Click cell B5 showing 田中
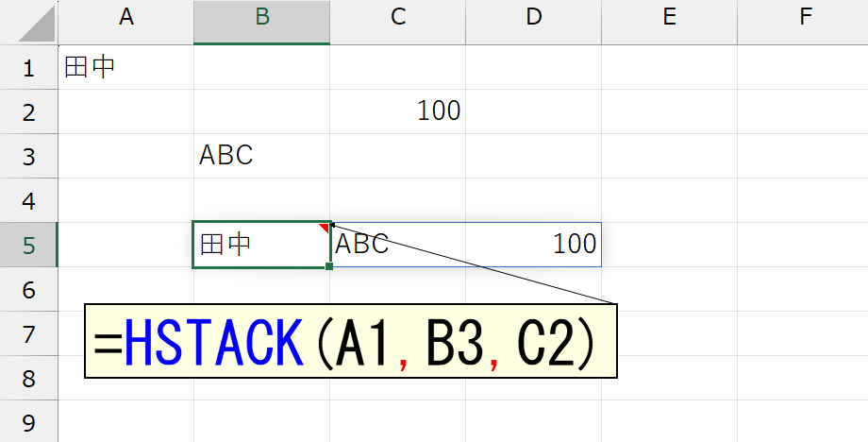The width and height of the screenshot is (868, 442). click(262, 245)
